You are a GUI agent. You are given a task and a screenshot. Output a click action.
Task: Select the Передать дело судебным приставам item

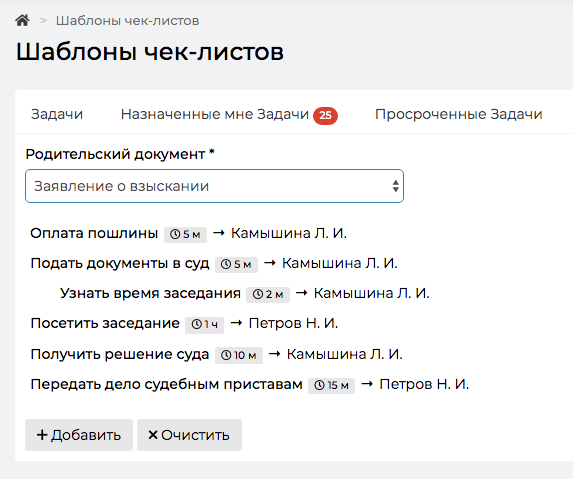(x=166, y=384)
